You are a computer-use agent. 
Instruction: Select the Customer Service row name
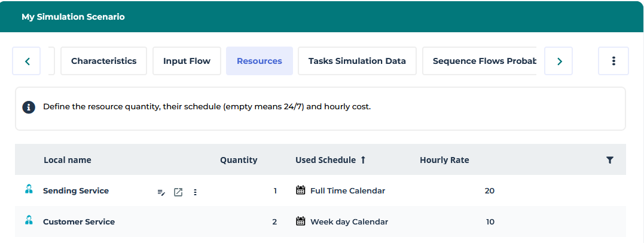pyautogui.click(x=79, y=222)
